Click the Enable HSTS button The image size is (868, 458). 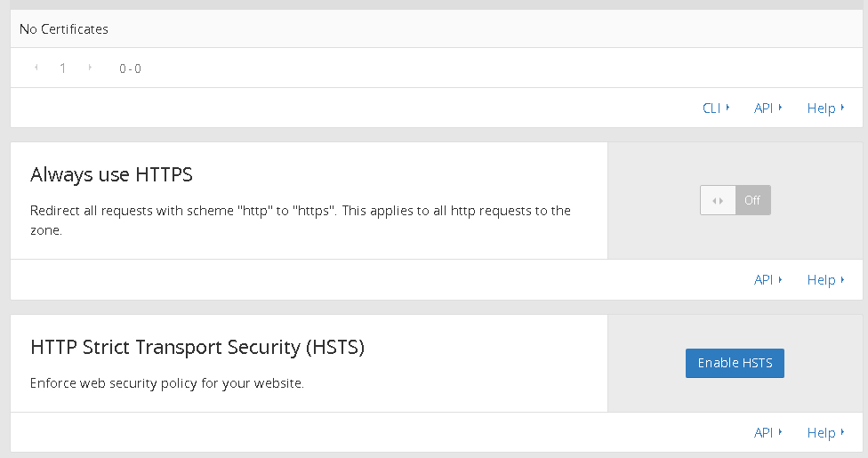point(735,364)
